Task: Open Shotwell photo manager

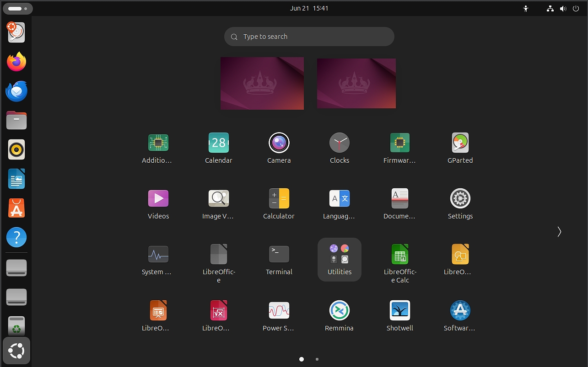Action: tap(399, 311)
